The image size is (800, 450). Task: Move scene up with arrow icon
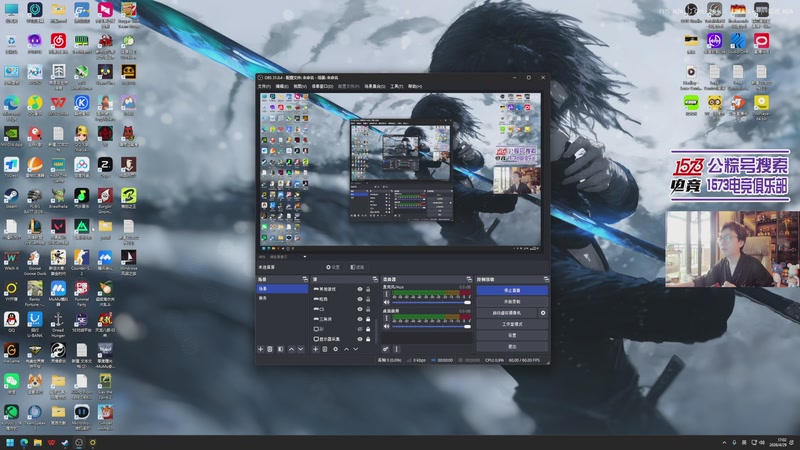coord(291,349)
